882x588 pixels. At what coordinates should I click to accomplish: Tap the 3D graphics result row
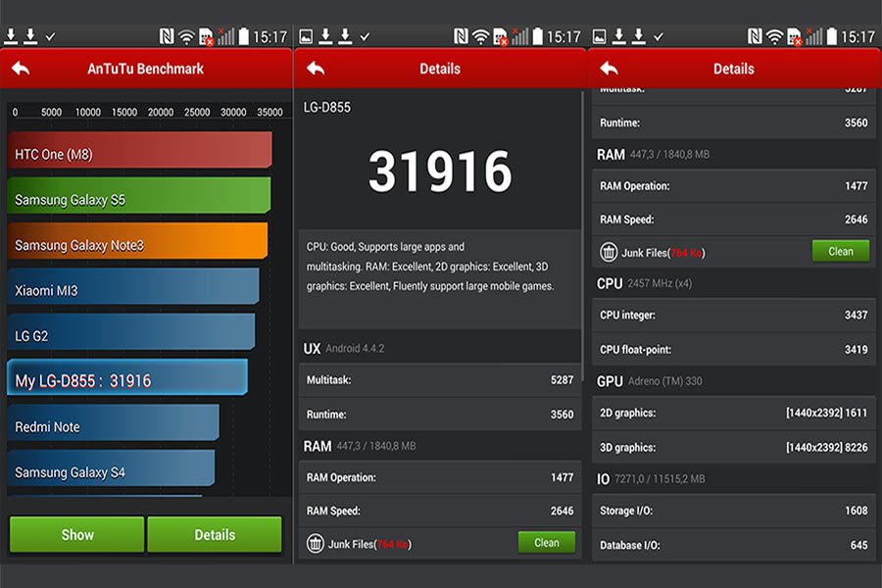coord(733,447)
